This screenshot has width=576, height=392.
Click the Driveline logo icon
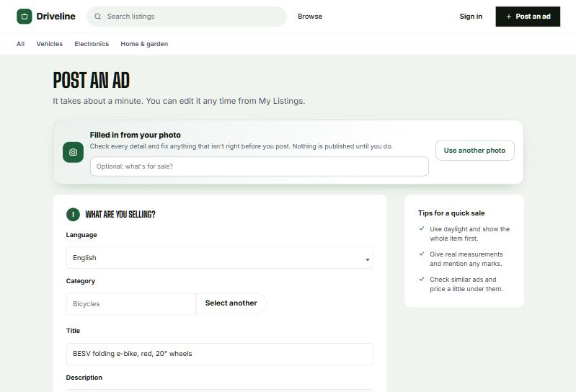(x=25, y=17)
